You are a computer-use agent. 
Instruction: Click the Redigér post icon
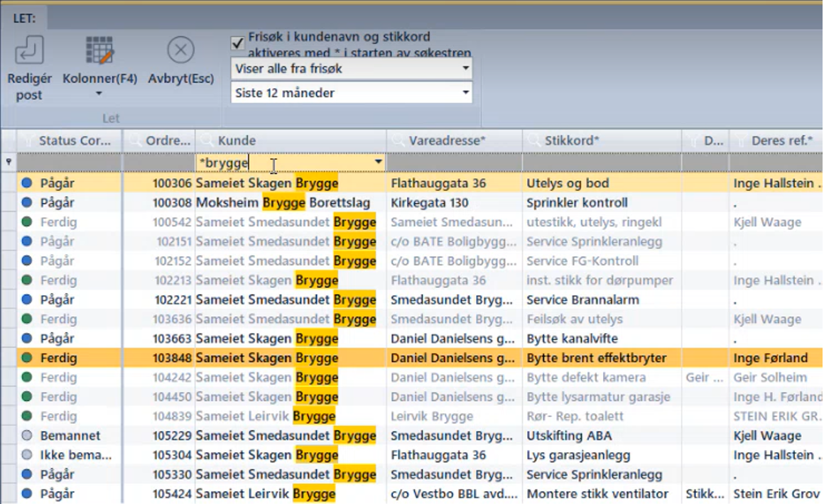(x=29, y=51)
